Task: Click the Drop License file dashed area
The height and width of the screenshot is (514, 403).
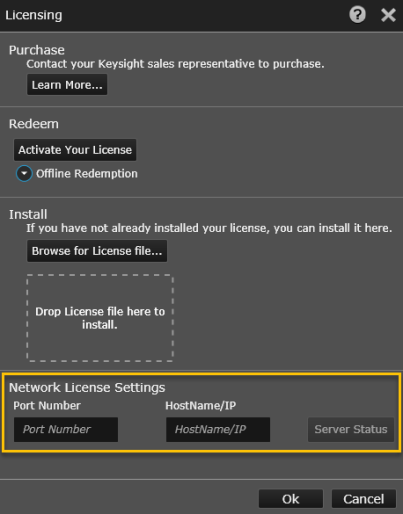Action: tap(100, 318)
